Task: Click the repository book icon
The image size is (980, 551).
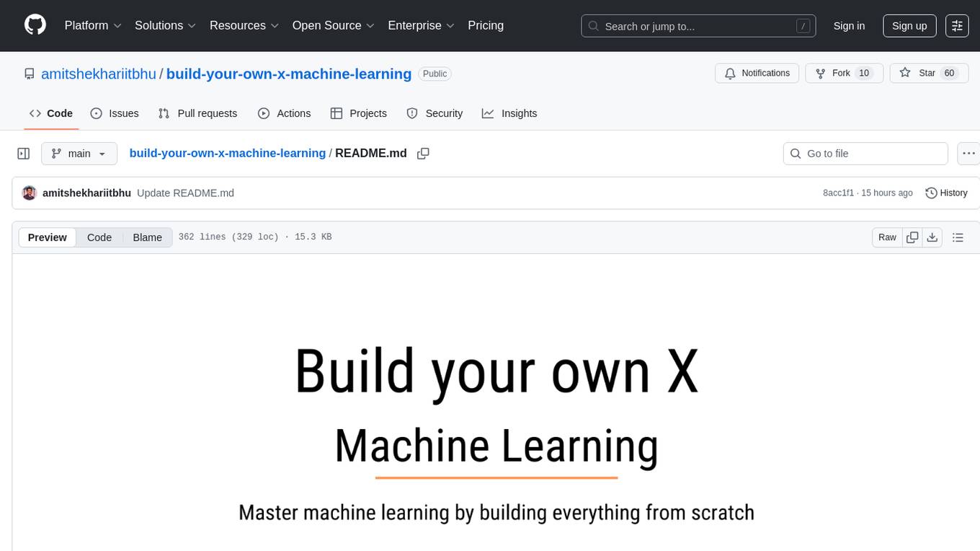Action: click(30, 74)
